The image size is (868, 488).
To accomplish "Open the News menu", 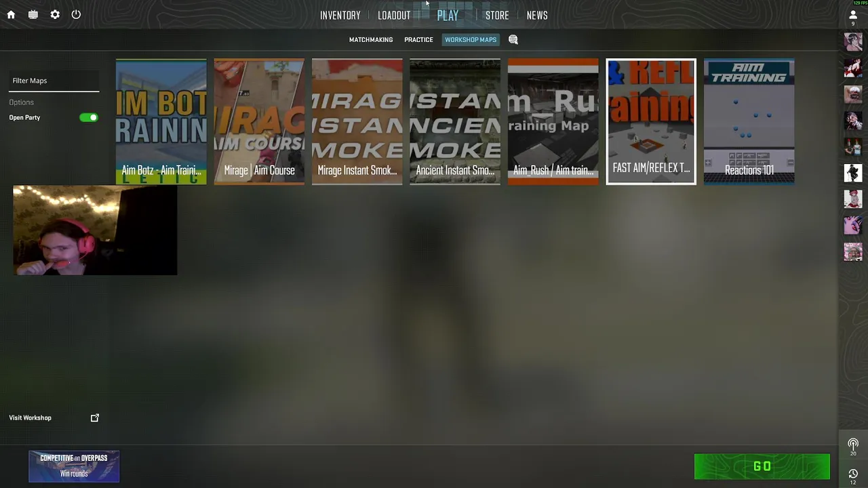I will coord(537,15).
